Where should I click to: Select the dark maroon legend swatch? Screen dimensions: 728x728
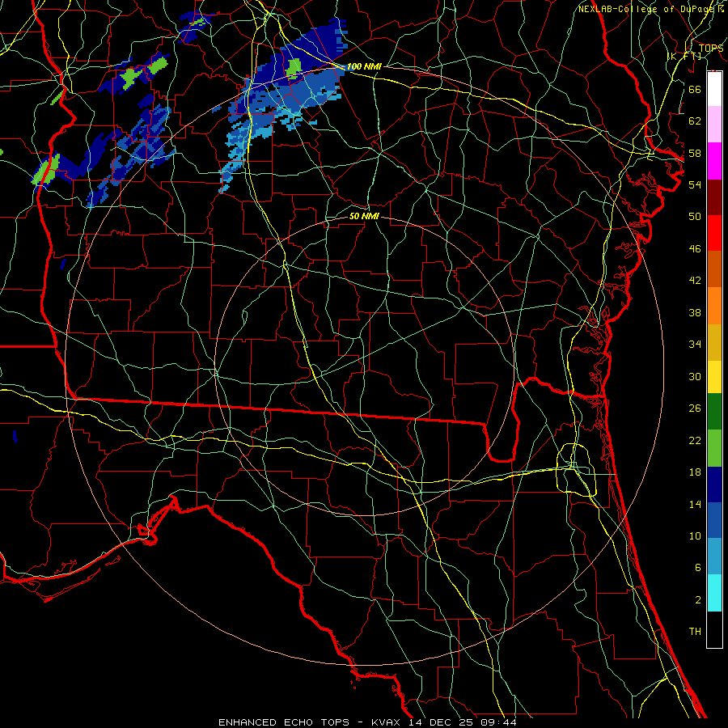[714, 197]
